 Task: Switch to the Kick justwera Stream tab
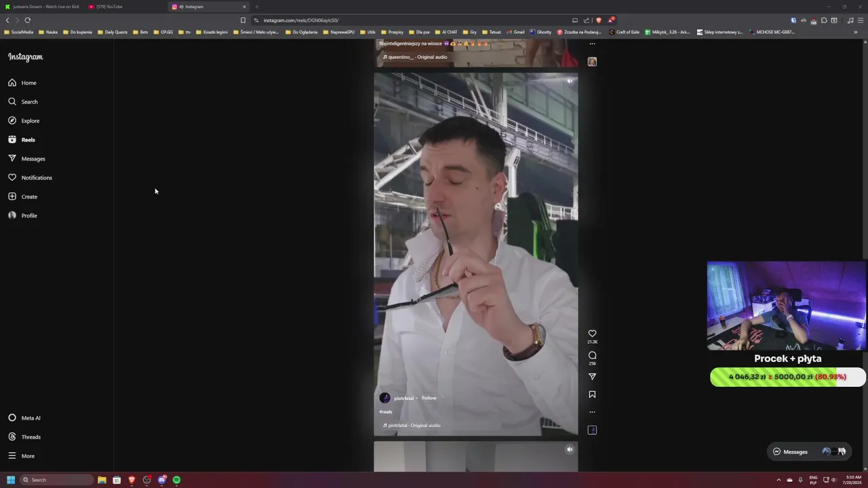(x=42, y=7)
